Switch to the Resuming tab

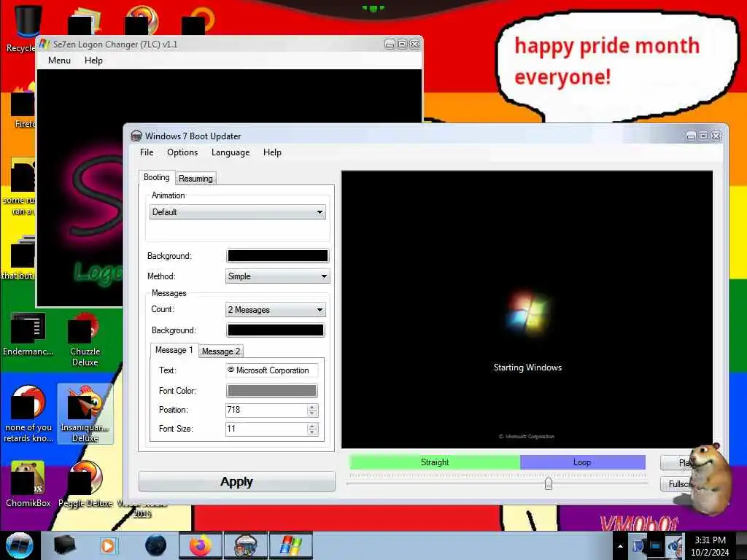click(196, 179)
